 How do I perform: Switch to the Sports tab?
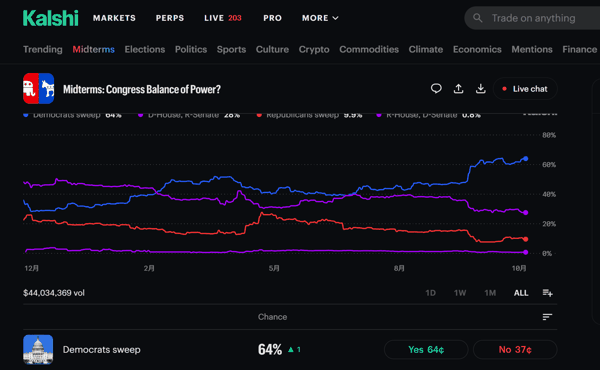[x=231, y=49]
